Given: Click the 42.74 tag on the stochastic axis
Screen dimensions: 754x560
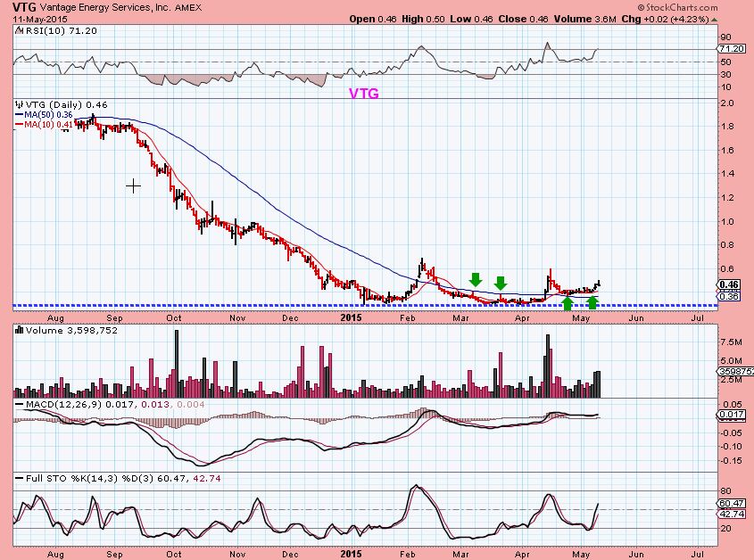Looking at the screenshot, I should pyautogui.click(x=732, y=514).
